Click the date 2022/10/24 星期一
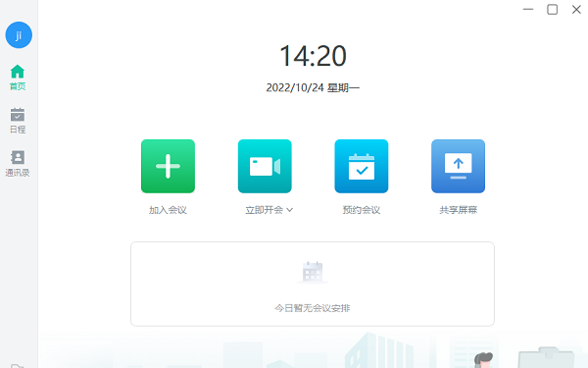The image size is (588, 368). tap(313, 88)
